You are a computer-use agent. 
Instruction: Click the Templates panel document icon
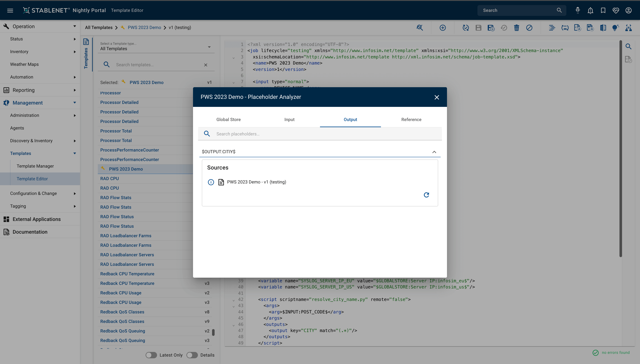tap(86, 42)
